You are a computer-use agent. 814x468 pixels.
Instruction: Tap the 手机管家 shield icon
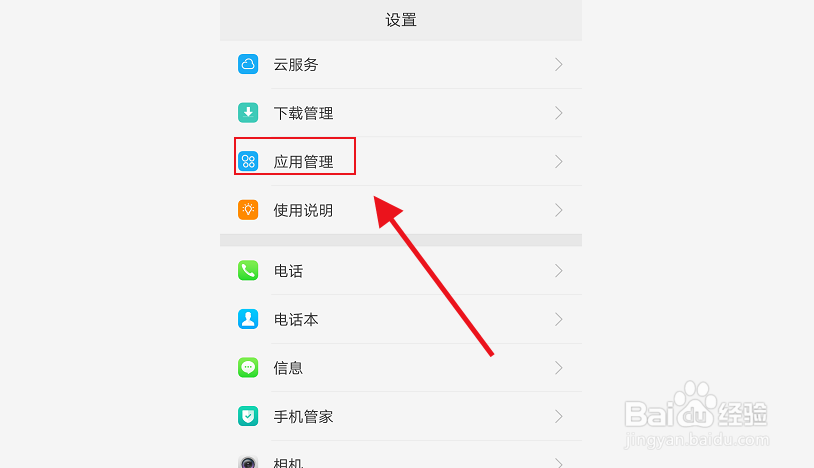click(x=248, y=416)
